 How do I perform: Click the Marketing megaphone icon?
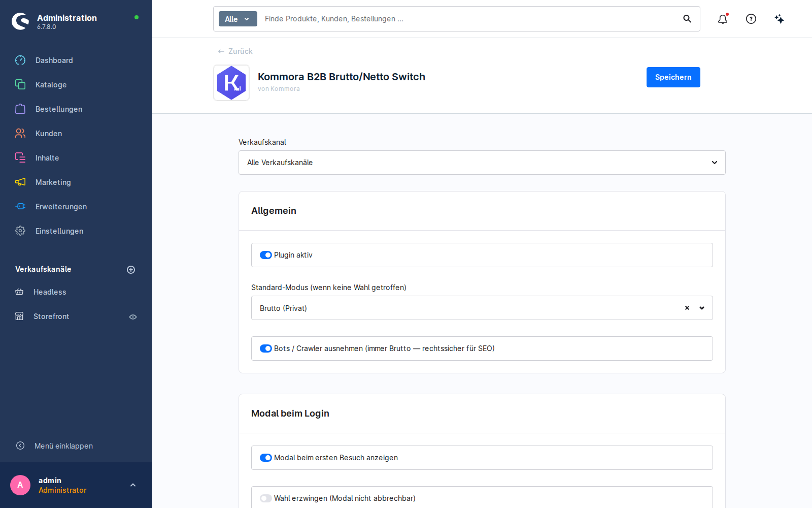[x=20, y=182]
